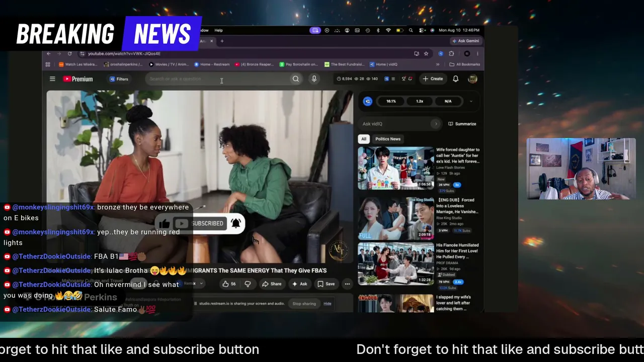This screenshot has height=362, width=644.
Task: Open the Home | vidIQ bookmark
Action: pos(383,64)
